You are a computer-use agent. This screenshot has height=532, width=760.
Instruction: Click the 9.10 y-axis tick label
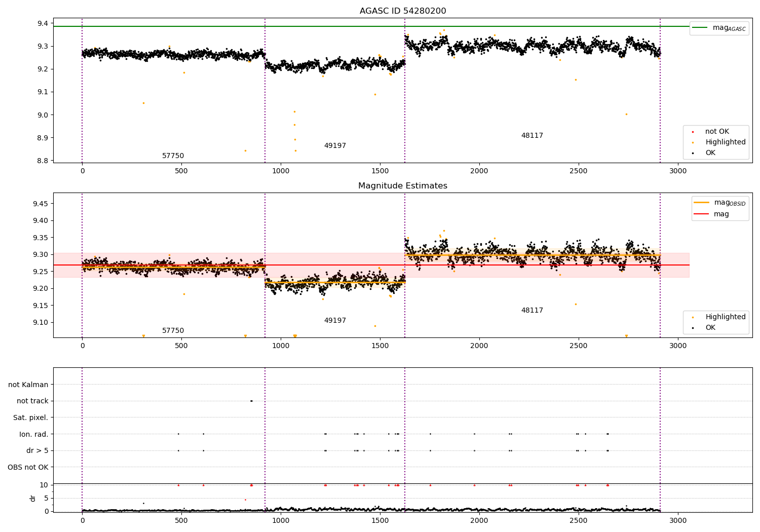point(41,323)
